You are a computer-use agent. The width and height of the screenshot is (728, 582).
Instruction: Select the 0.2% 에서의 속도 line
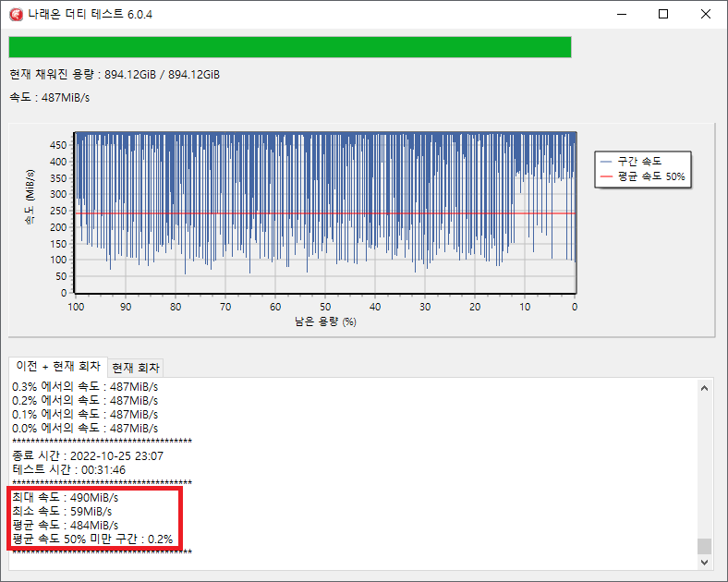pyautogui.click(x=85, y=401)
